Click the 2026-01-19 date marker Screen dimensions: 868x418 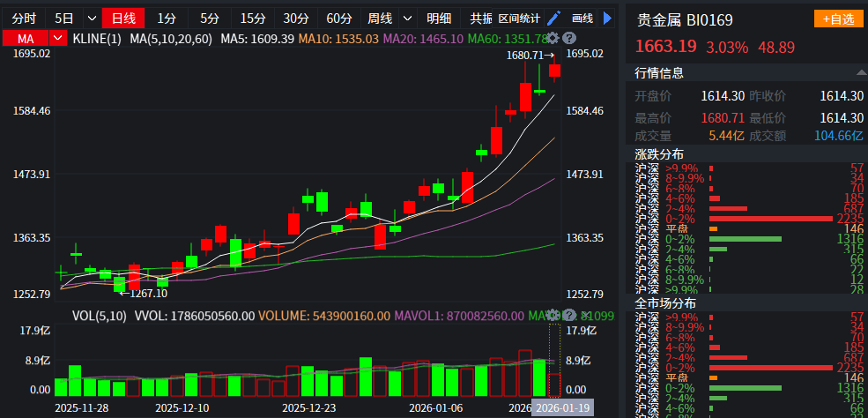click(564, 408)
